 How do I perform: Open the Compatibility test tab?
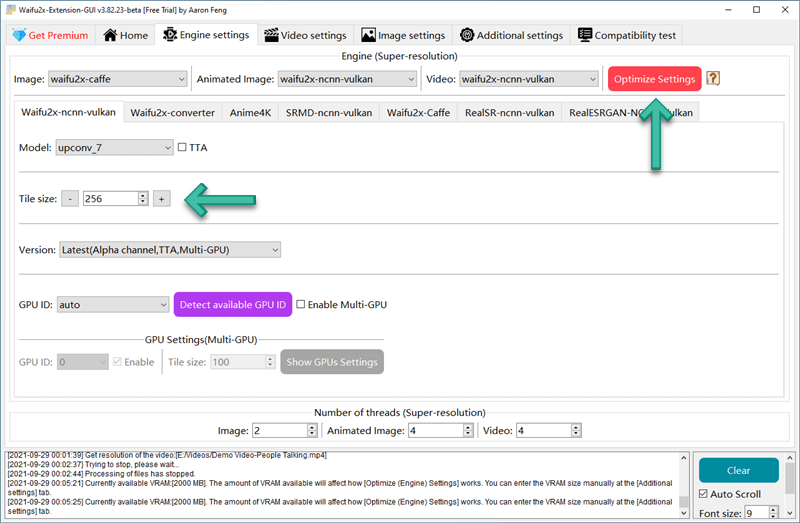tap(627, 35)
